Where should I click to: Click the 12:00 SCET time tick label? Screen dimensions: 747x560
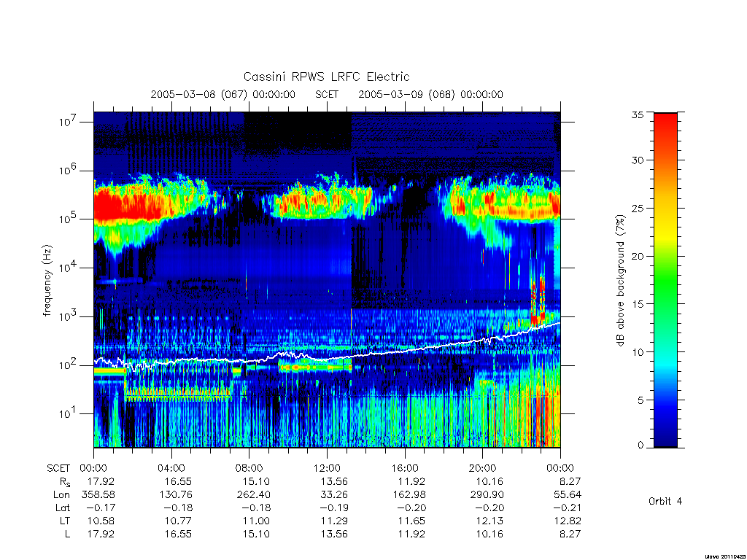click(327, 468)
